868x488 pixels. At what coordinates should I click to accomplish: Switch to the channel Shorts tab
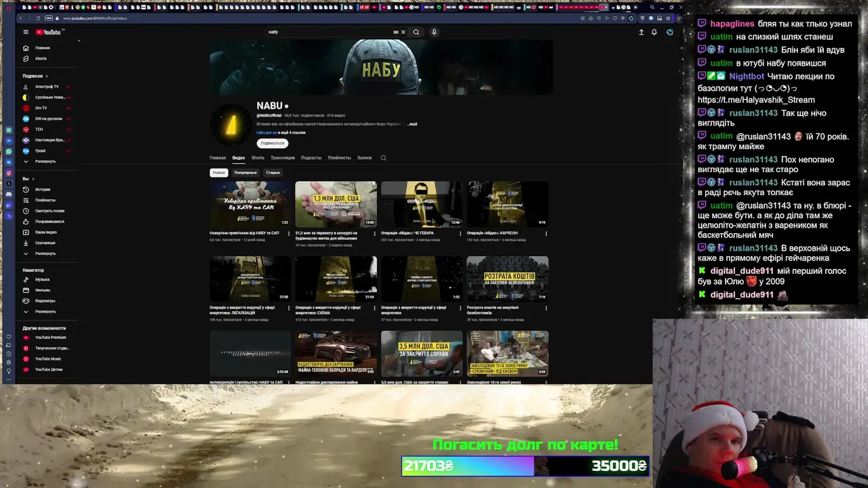point(258,158)
